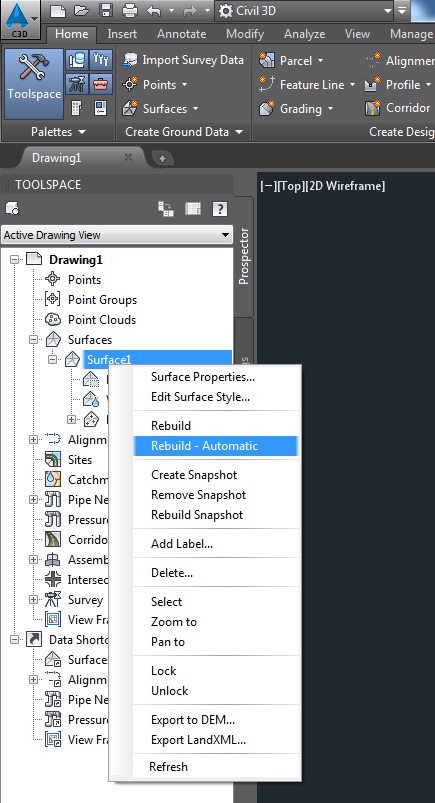Click the Sites icon in Prospector tree

click(53, 459)
